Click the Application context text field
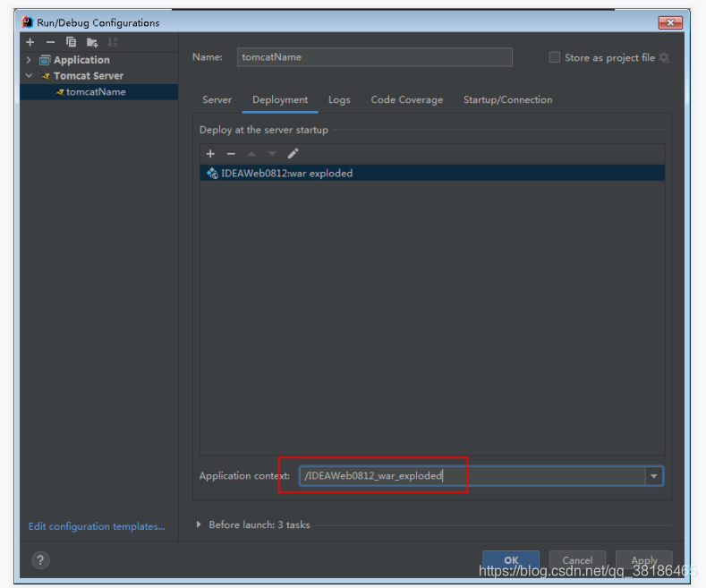This screenshot has height=588, width=706. (472, 476)
